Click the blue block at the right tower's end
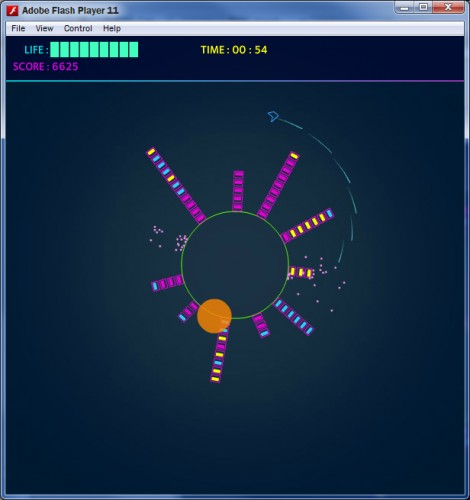This screenshot has height=500, width=470. (329, 213)
